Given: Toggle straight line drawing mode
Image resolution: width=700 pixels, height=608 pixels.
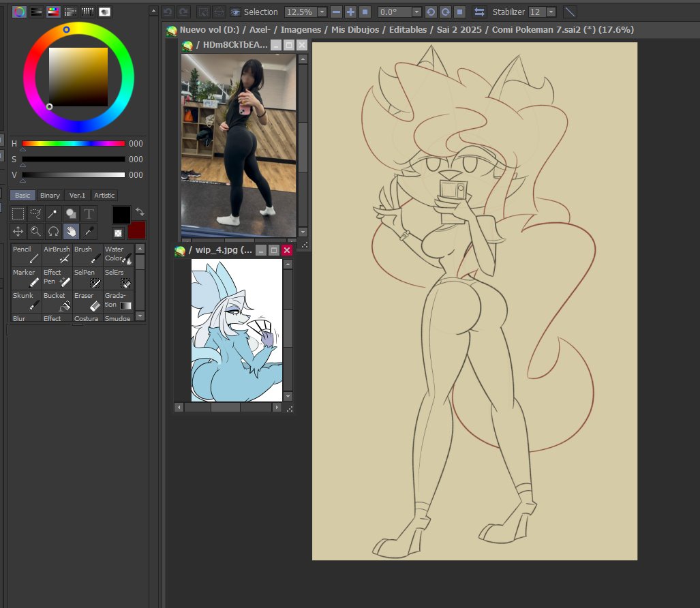Looking at the screenshot, I should coord(570,12).
